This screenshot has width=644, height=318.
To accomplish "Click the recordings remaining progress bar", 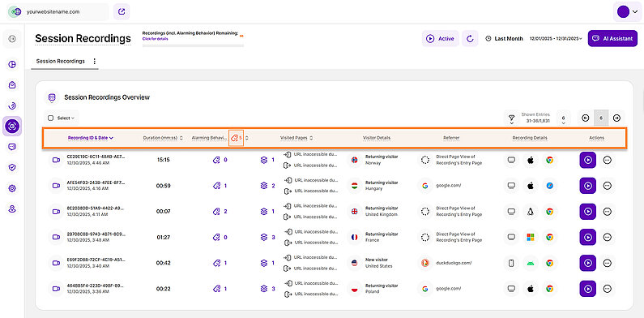I will pyautogui.click(x=193, y=45).
